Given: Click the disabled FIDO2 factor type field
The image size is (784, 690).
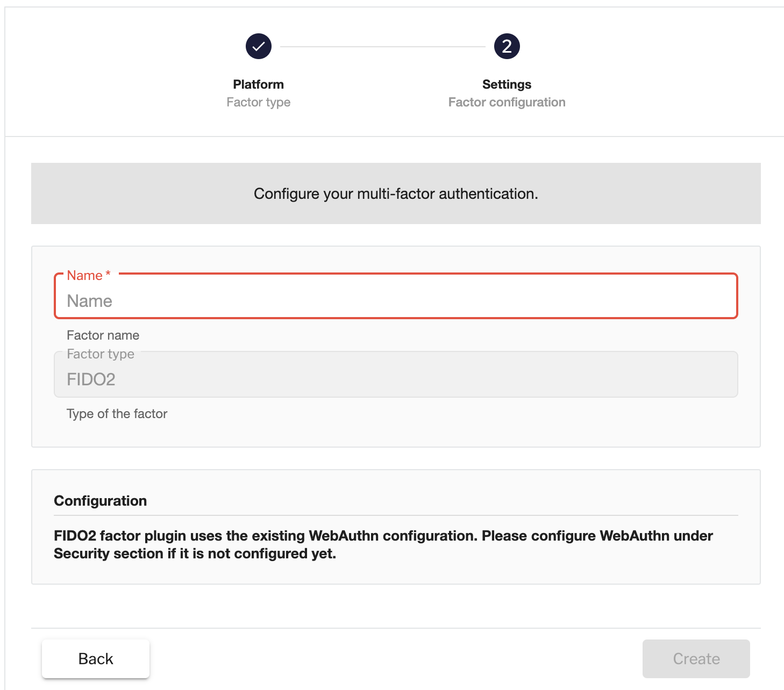Looking at the screenshot, I should click(396, 379).
